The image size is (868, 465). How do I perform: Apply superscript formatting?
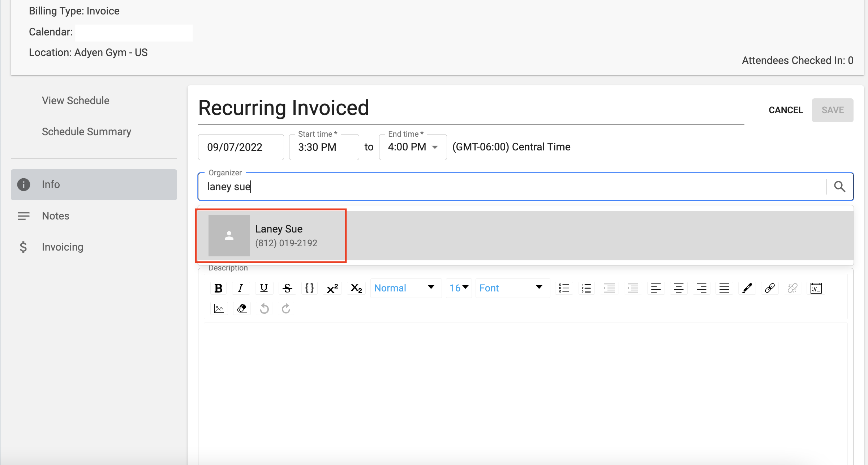(332, 288)
